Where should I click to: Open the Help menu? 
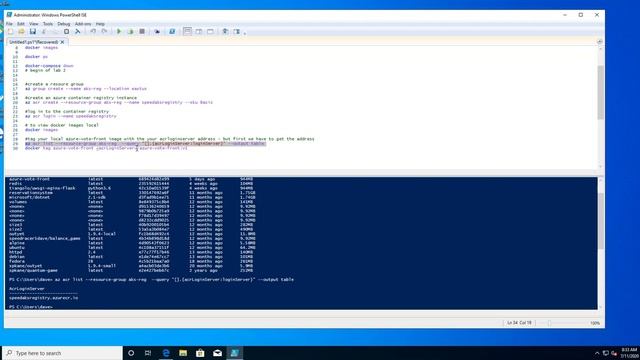pos(100,24)
